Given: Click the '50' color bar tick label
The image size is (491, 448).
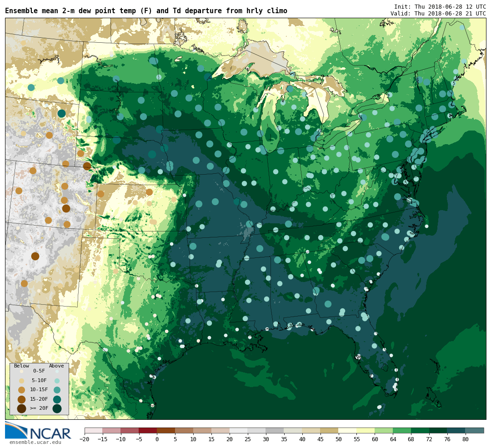Looking at the screenshot, I should 339,439.
